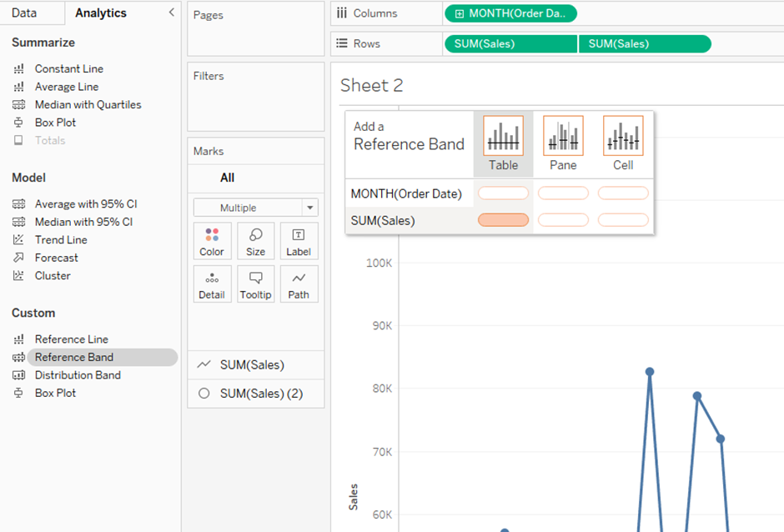Select the Cell scope reference band icon
Screen dimensions: 784x532
[x=623, y=136]
